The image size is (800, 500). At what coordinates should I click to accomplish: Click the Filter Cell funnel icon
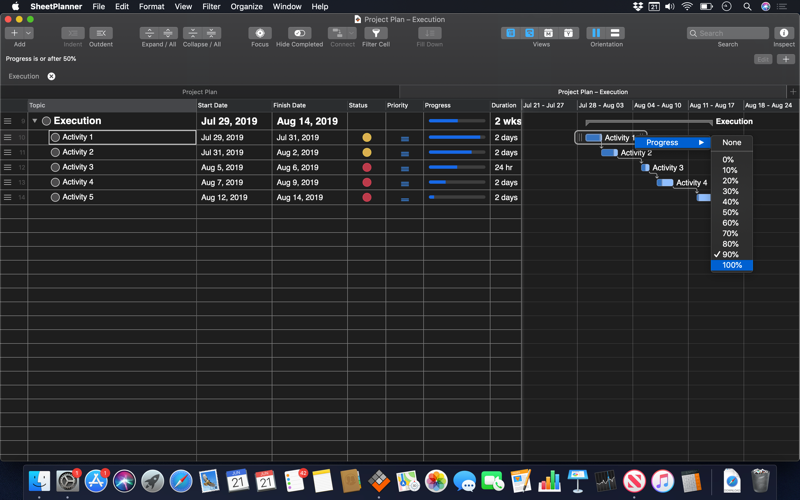376,33
